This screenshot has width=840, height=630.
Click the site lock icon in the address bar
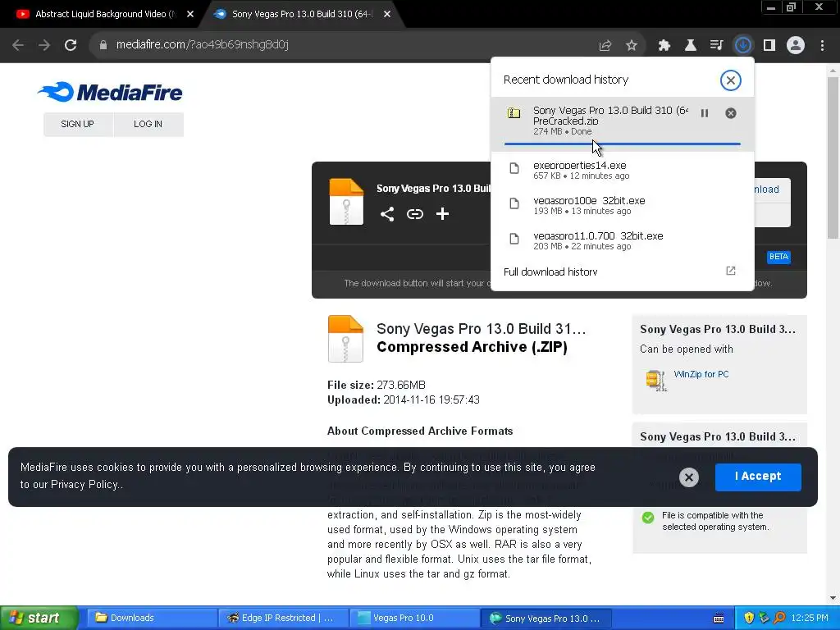pyautogui.click(x=103, y=45)
